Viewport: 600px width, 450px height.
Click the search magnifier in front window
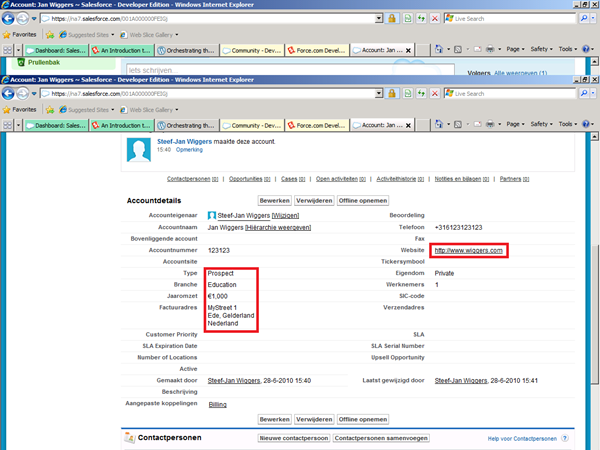584,94
